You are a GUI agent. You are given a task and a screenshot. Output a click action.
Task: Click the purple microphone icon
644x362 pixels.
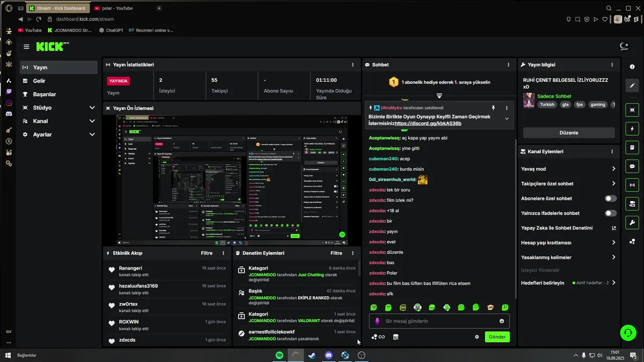(x=377, y=321)
